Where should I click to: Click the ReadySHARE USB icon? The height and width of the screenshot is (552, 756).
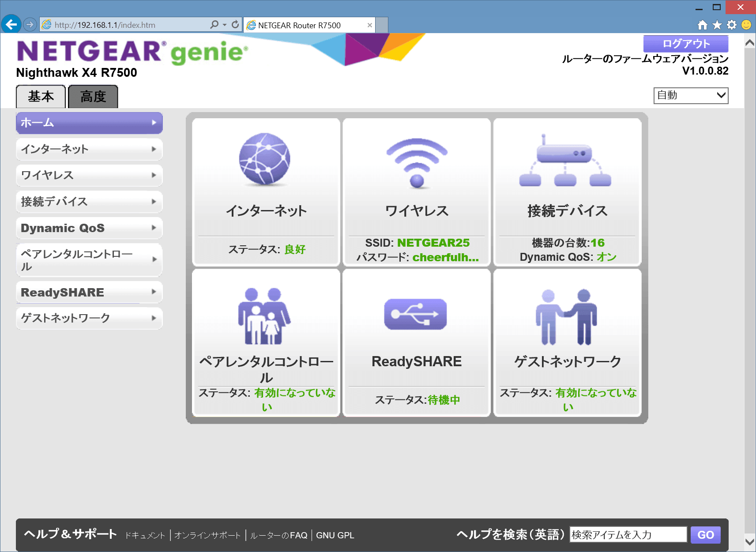click(415, 314)
